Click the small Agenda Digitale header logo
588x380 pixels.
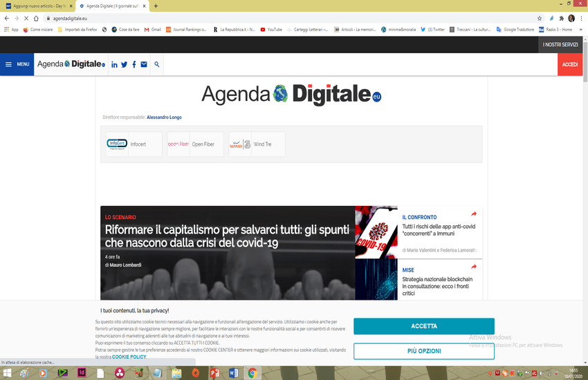click(71, 64)
